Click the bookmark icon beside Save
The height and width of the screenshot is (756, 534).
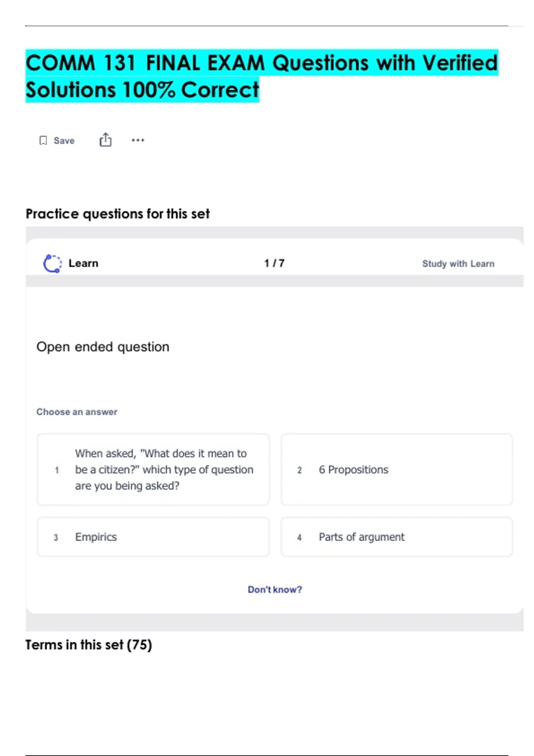coord(43,141)
